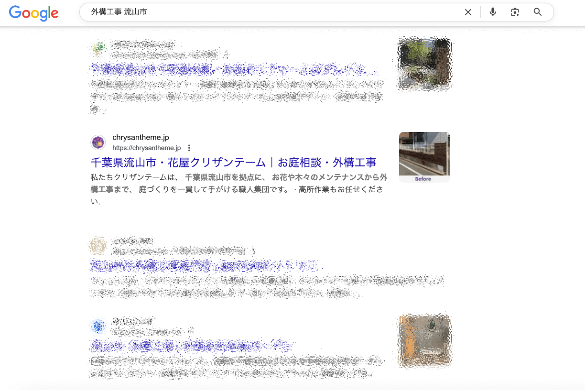585x392 pixels.
Task: Open the 千葉県流山市・花屋クリザンテーム result title
Action: [233, 163]
